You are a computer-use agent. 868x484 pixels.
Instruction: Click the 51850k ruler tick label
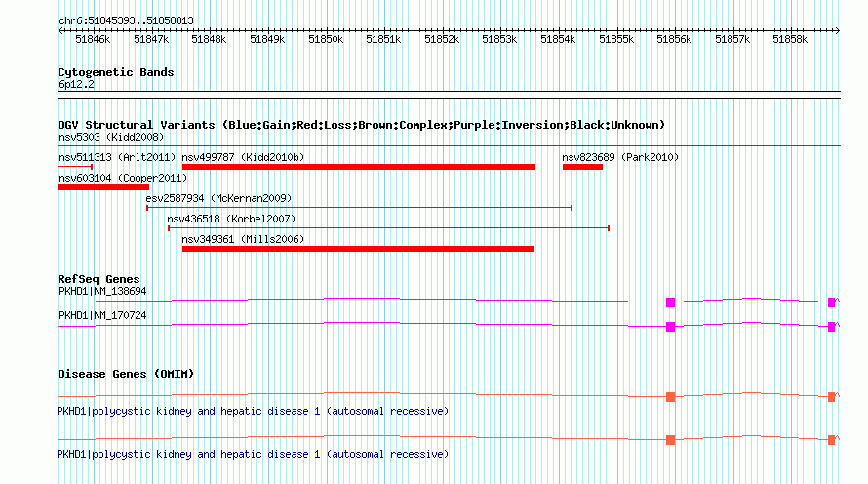coord(326,40)
